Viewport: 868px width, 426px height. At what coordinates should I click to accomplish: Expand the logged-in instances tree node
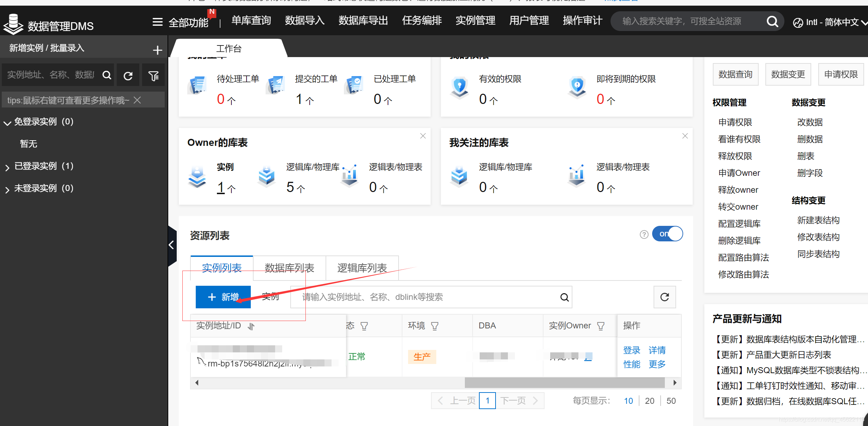click(7, 167)
